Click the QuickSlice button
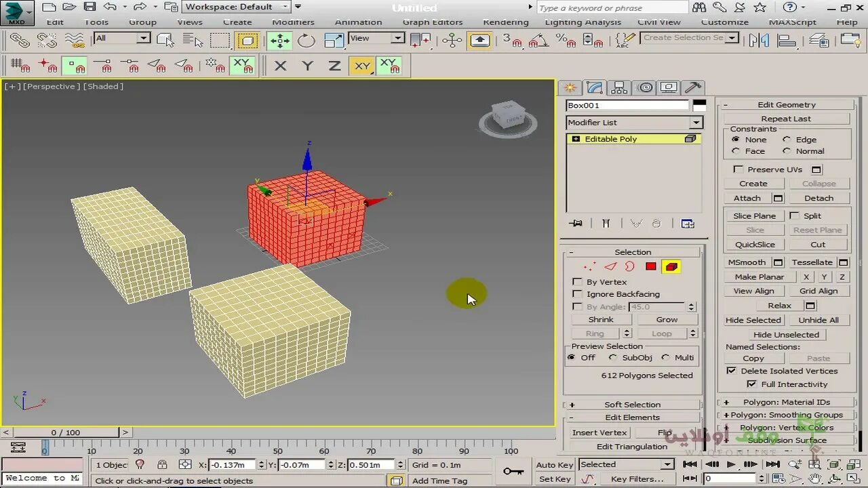Image resolution: width=868 pixels, height=488 pixels. coord(754,245)
